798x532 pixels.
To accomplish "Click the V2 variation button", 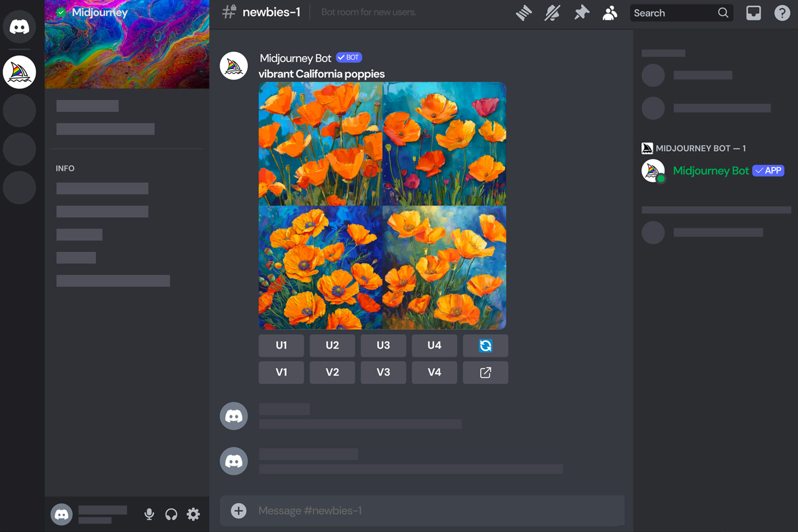I will pos(332,372).
